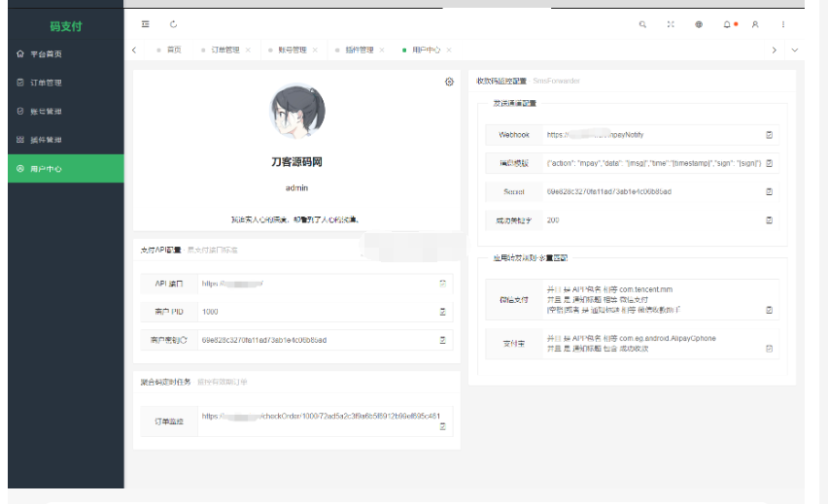Close the 订单管理 tab
This screenshot has width=828, height=504.
coord(248,50)
